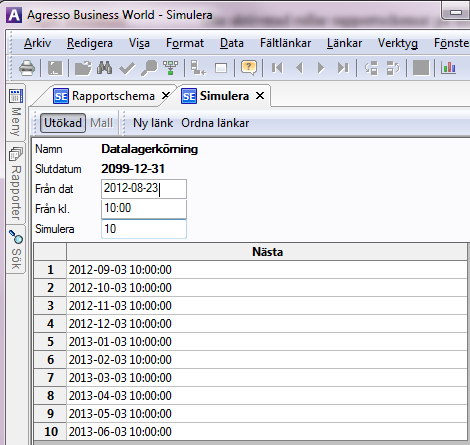Click the Nästa column header

point(267,252)
